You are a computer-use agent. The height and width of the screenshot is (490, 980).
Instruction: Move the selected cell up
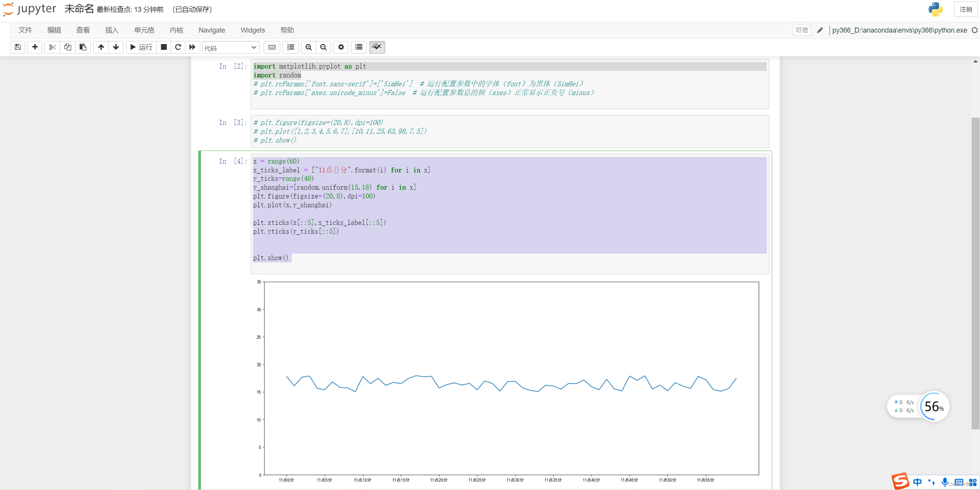[x=101, y=47]
